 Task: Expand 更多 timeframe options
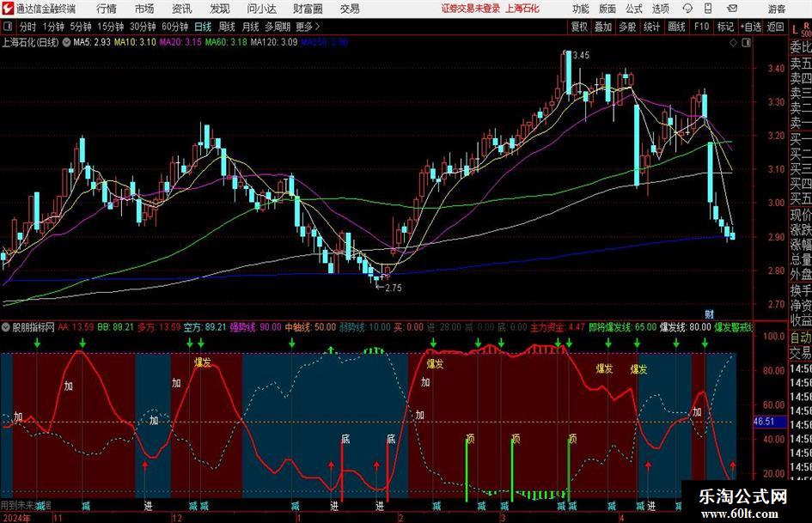click(x=308, y=27)
